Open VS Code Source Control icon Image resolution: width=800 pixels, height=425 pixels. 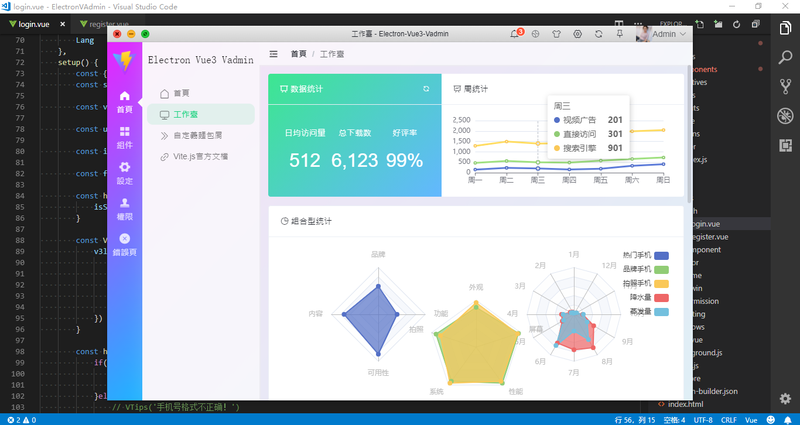click(x=785, y=86)
